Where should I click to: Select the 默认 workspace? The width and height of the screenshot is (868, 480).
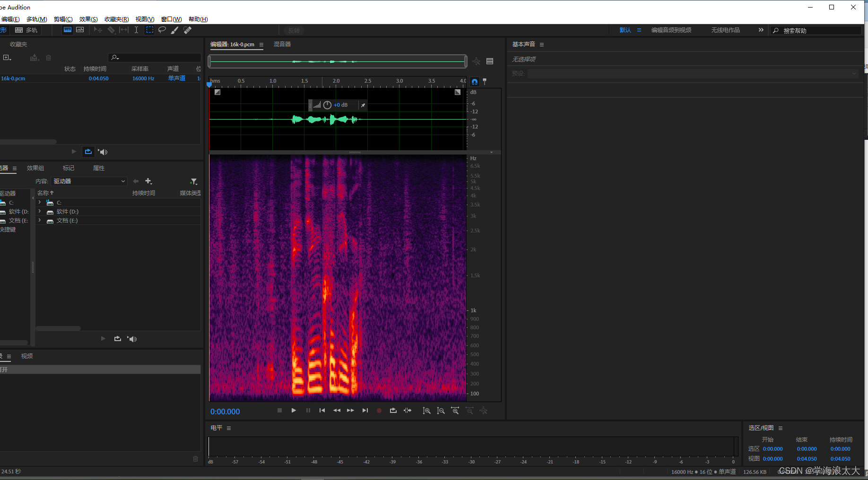pos(625,30)
